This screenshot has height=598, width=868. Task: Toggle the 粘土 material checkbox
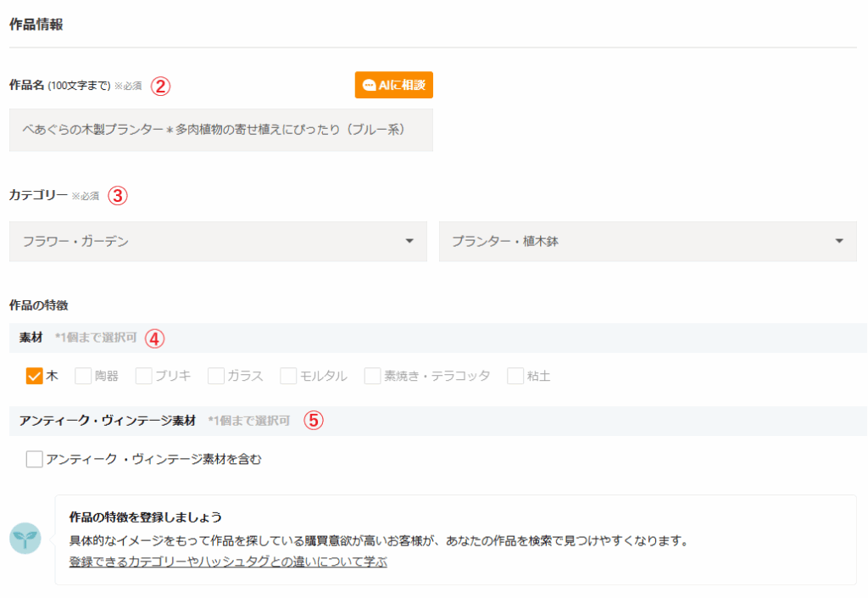[515, 376]
